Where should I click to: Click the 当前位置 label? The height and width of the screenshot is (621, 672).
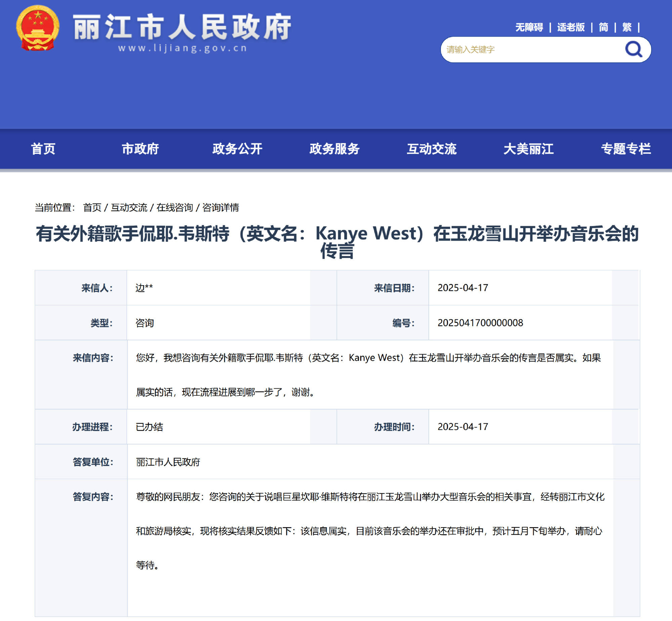[55, 207]
